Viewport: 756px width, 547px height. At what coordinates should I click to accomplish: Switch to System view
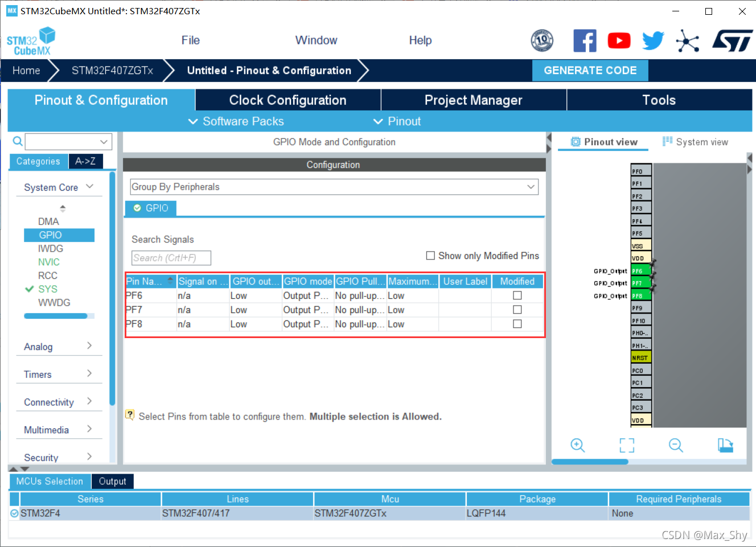(x=695, y=142)
